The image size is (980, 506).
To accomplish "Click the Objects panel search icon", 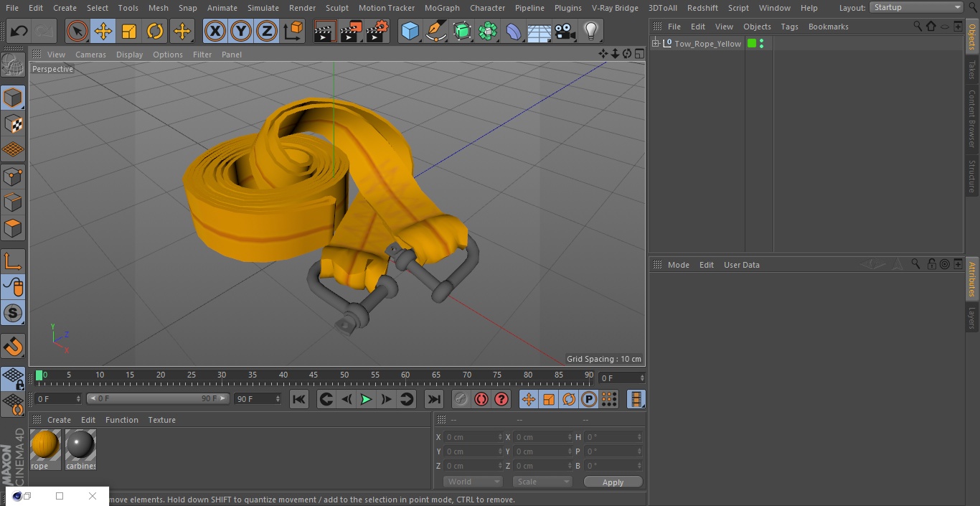I will [x=918, y=27].
